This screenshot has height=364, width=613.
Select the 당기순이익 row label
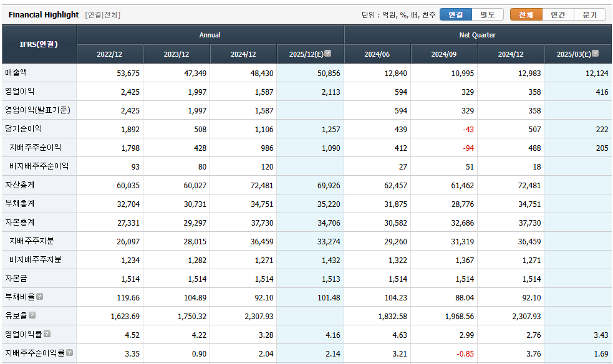tap(24, 129)
